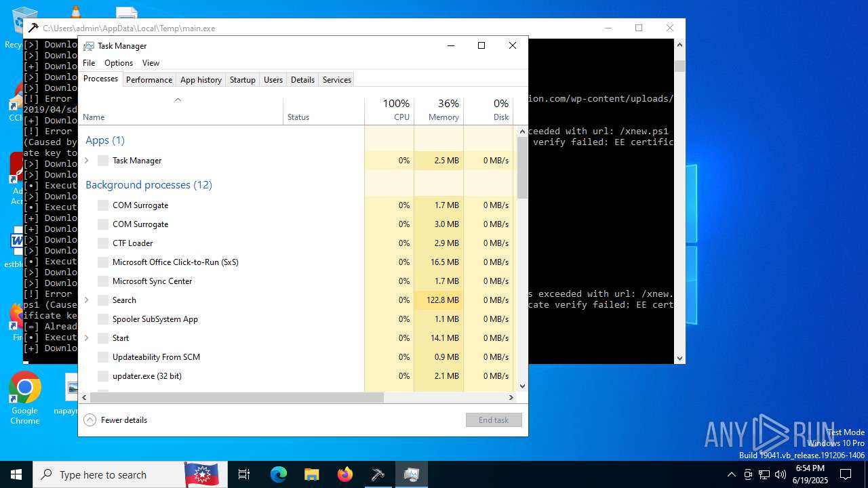The width and height of the screenshot is (868, 488).
Task: Select the first COM Surrogate process icon
Action: click(103, 205)
